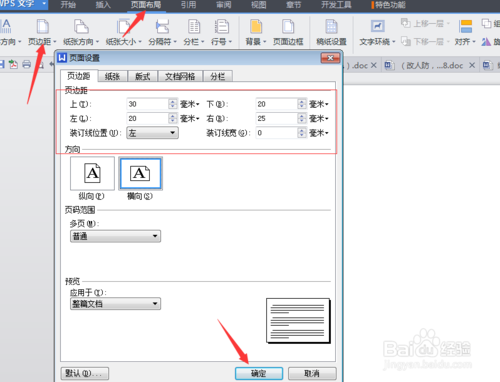Screen dimensions: 500x382
Task: Open 特色功能 ribbon tab
Action: (x=389, y=5)
